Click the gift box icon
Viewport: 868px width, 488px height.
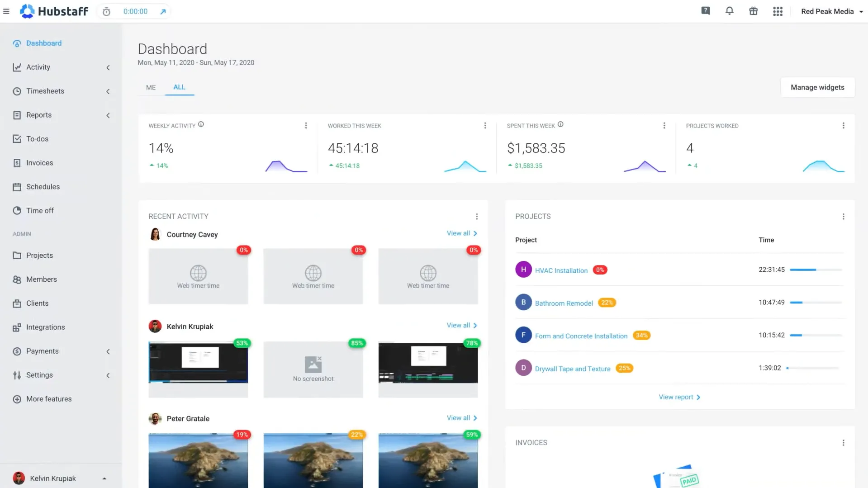(x=753, y=11)
